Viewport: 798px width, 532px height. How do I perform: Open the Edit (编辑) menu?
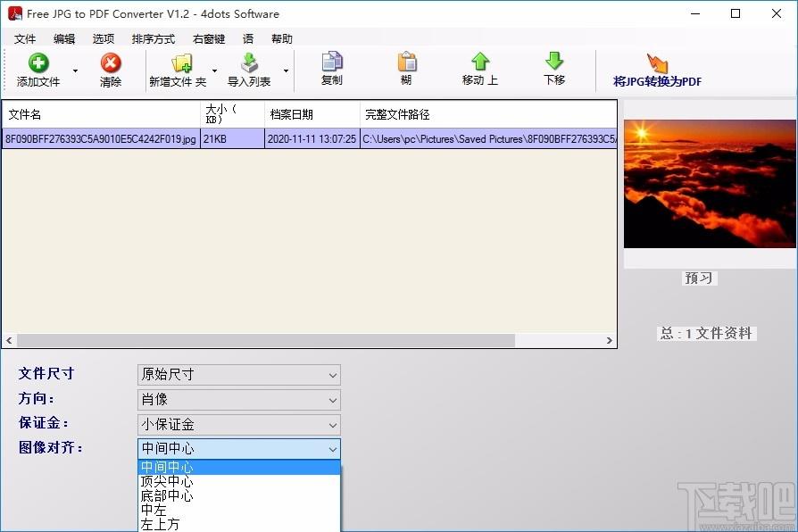point(64,39)
